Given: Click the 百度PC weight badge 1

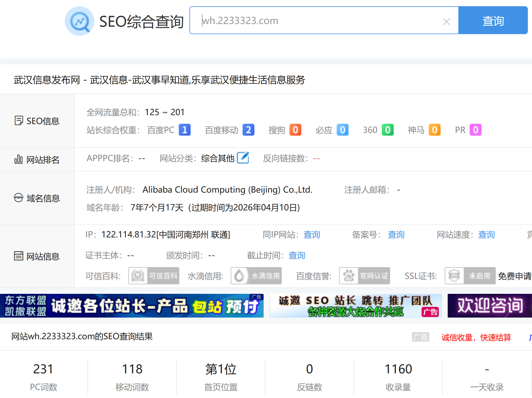Looking at the screenshot, I should click(x=184, y=130).
